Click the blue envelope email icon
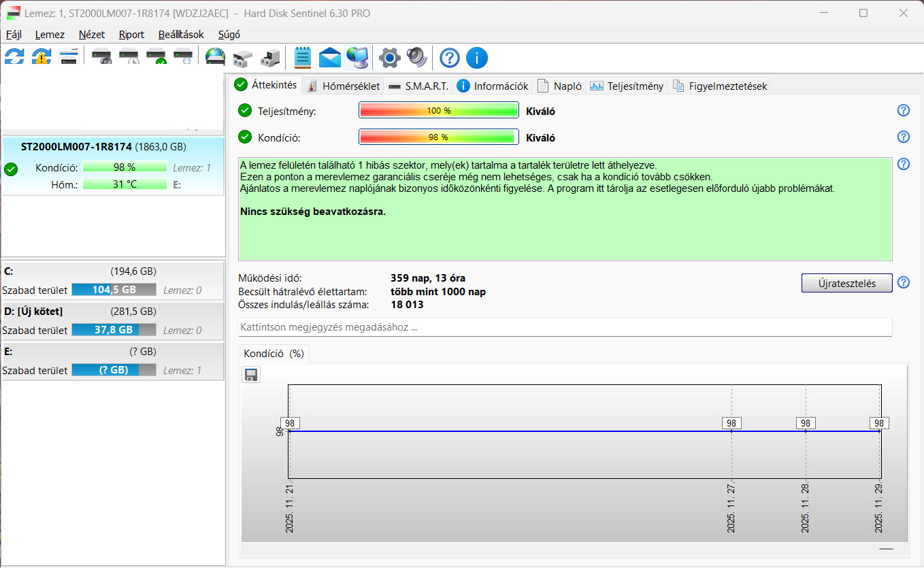Image resolution: width=924 pixels, height=568 pixels. click(330, 58)
